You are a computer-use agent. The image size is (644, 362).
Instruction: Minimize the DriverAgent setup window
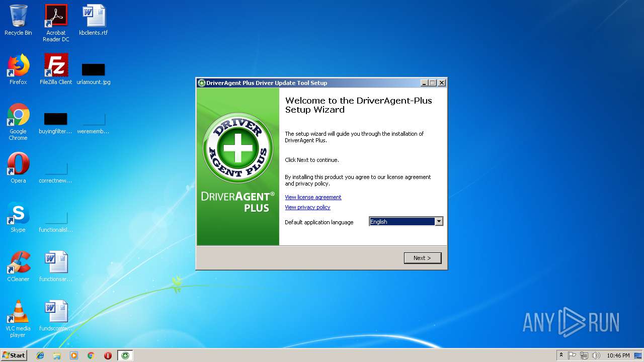coord(424,83)
